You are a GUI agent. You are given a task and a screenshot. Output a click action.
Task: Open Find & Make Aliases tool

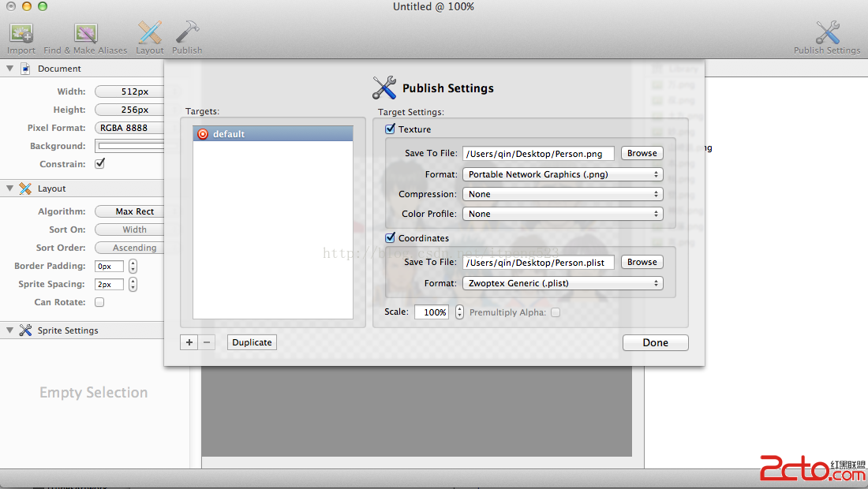tap(85, 34)
